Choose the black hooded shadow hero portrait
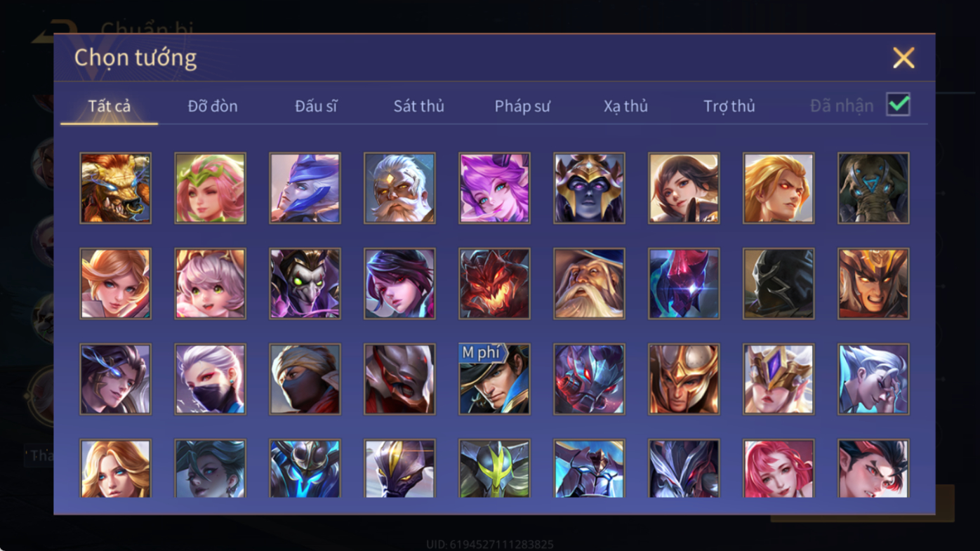The width and height of the screenshot is (980, 551). [x=779, y=284]
